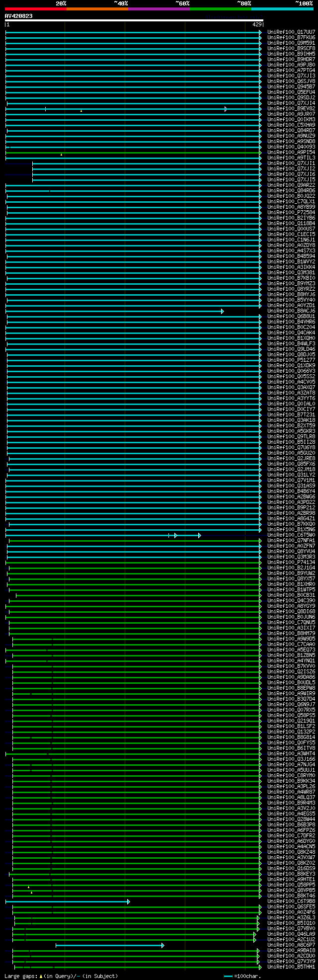Open hit UniRef100_Q3M381

[x=291, y=273]
